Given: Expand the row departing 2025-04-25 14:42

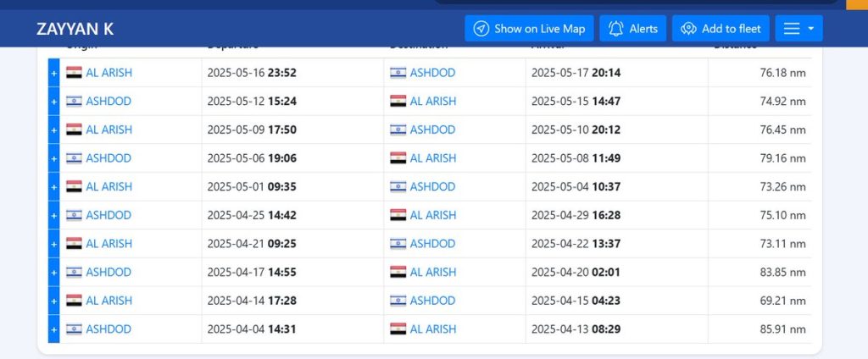Looking at the screenshot, I should [54, 215].
